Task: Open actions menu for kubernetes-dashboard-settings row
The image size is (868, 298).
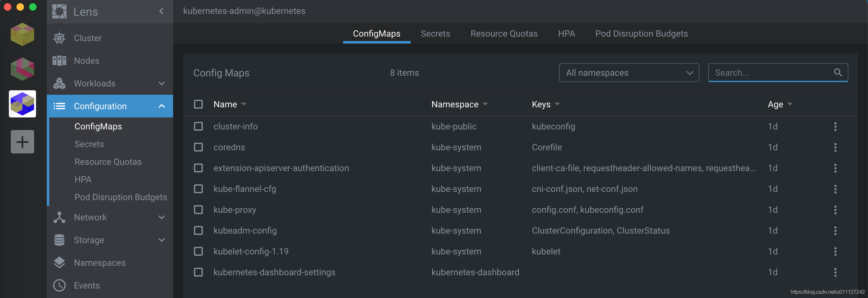Action: point(835,272)
